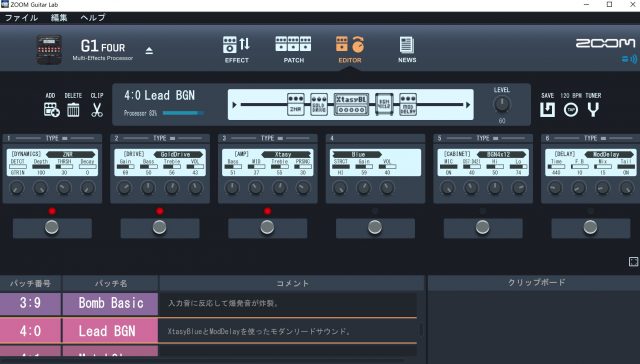The image size is (640, 364).
Task: Save the current patch
Action: 547,110
